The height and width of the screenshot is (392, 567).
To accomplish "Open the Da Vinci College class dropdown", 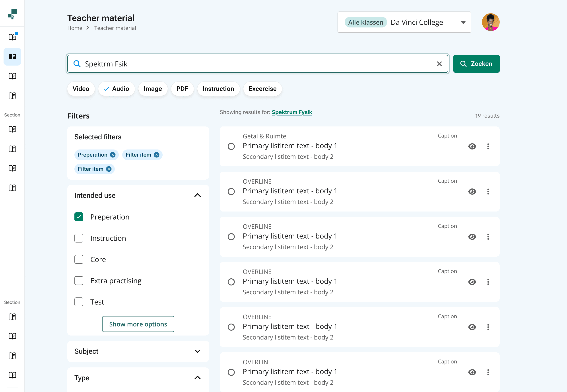I will pos(404,22).
